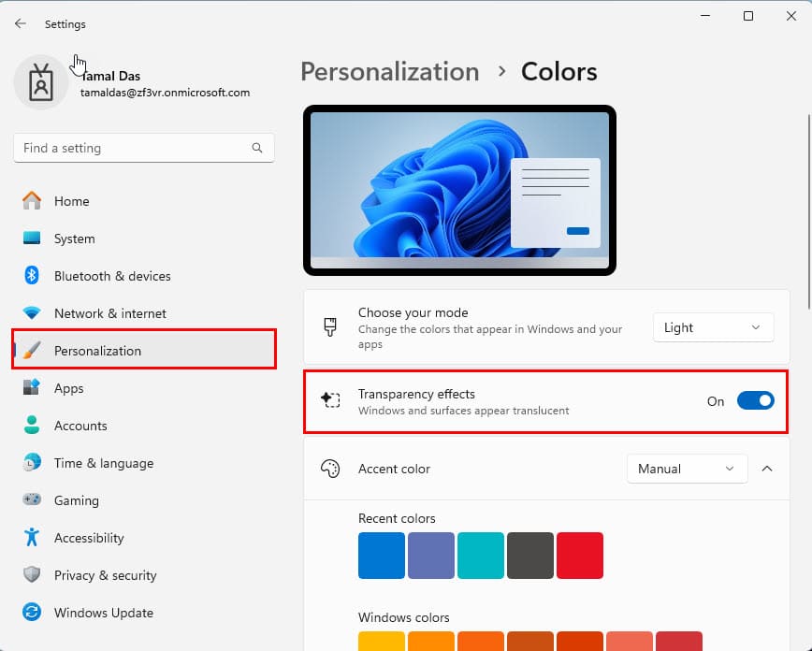Go to System settings
The height and width of the screenshot is (651, 812).
coord(143,239)
